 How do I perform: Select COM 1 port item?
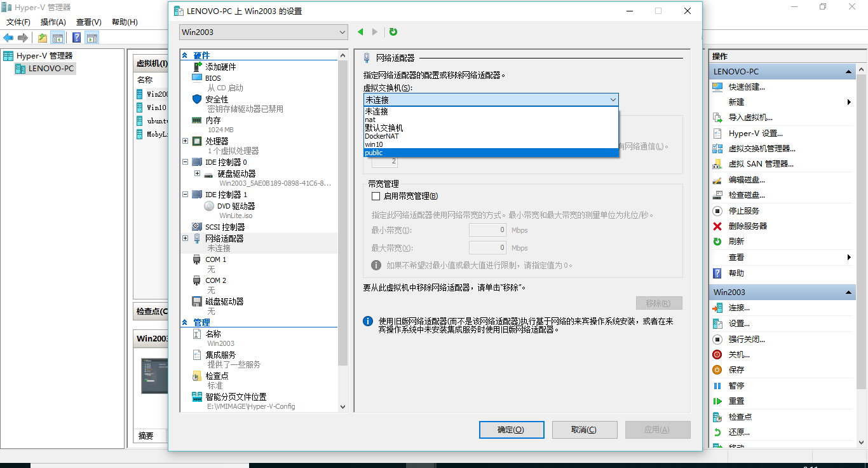[x=215, y=259]
